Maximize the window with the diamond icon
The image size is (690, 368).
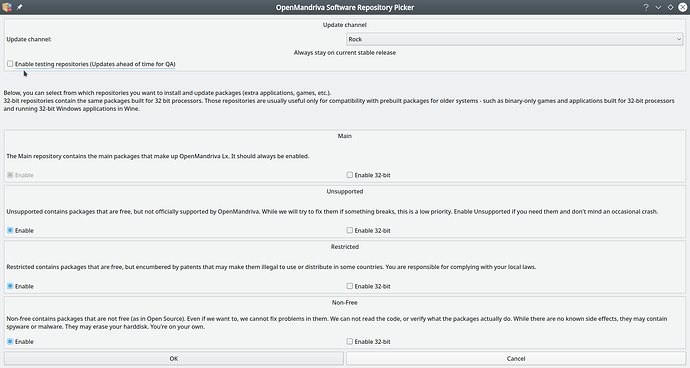(671, 7)
